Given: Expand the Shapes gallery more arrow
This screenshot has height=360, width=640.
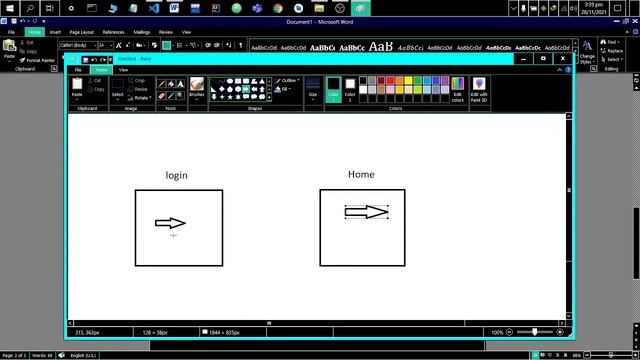Looking at the screenshot, I should click(x=269, y=98).
